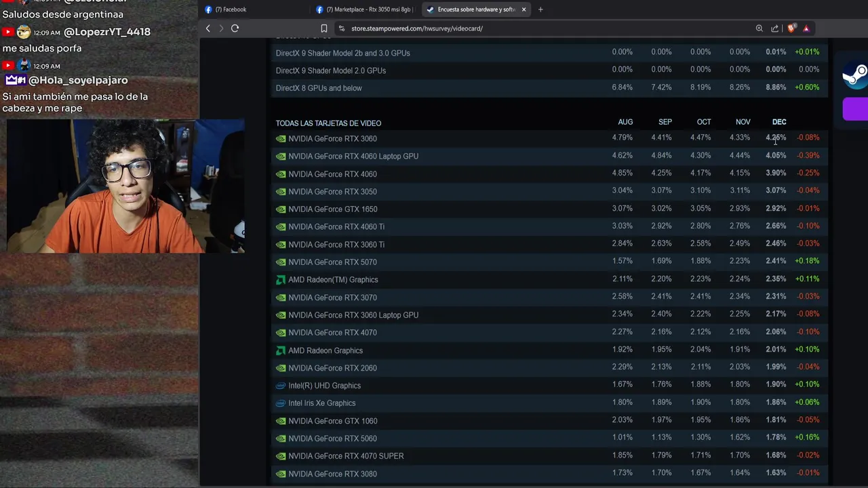This screenshot has height=488, width=868.
Task: Click the Steam logo on the right edge
Action: 854,75
